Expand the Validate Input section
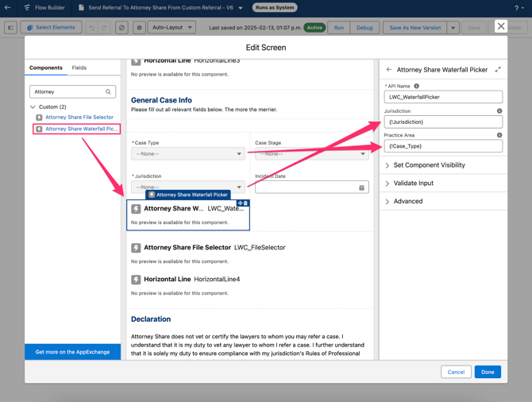 (413, 184)
